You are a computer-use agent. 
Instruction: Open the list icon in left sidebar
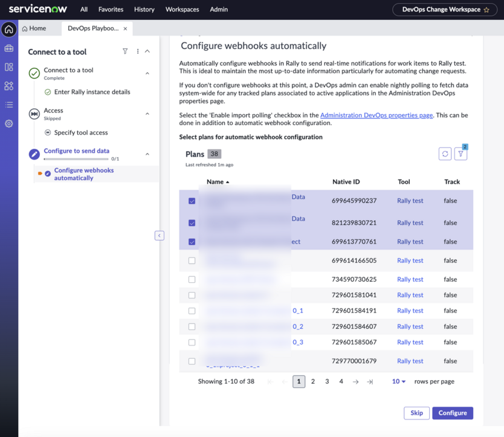(x=9, y=105)
